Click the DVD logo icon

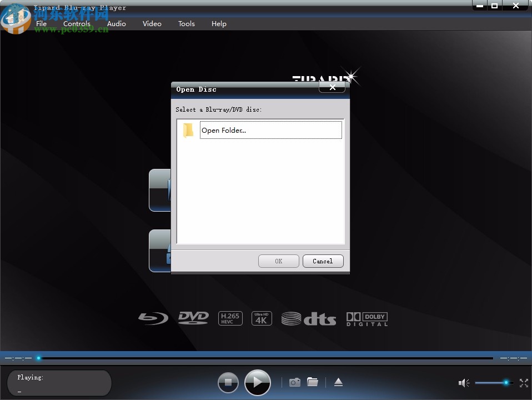(193, 318)
